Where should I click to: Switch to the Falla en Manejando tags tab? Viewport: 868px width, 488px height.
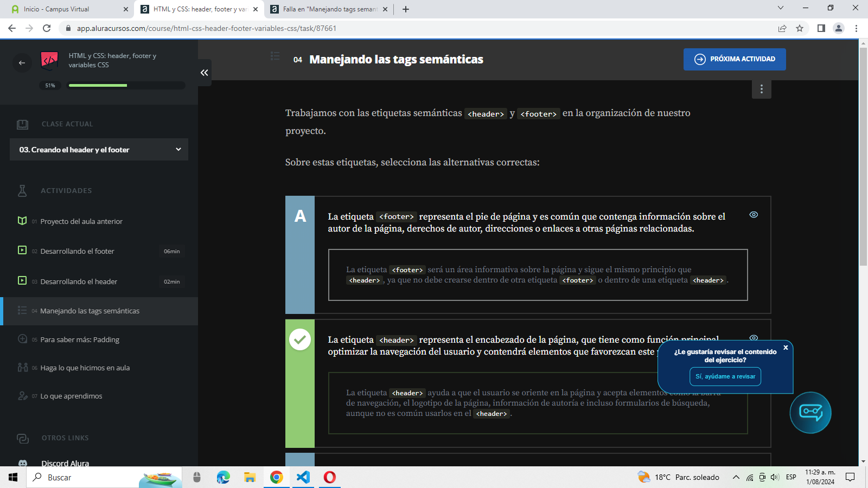[330, 9]
